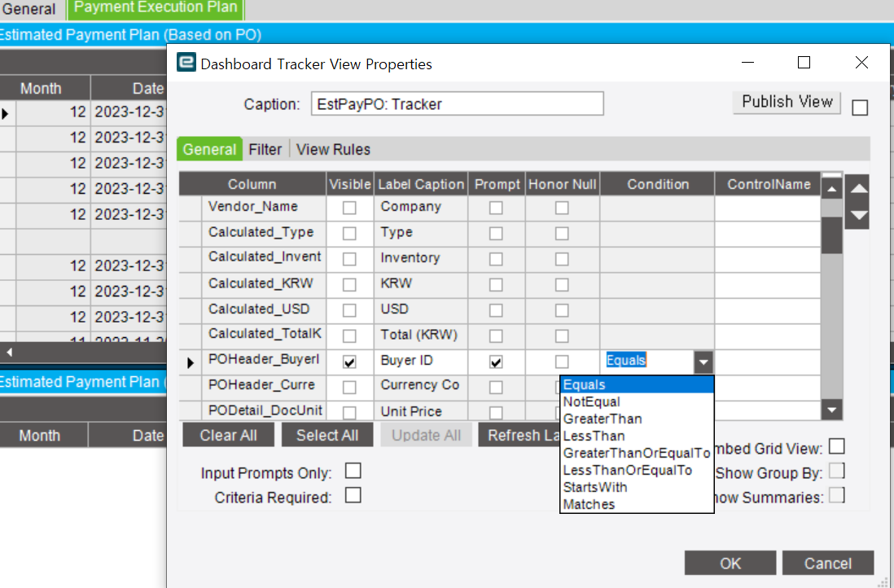Screen dimensions: 894x588
Task: Open the Condition dropdown in the Buyer ID row
Action: (x=704, y=360)
